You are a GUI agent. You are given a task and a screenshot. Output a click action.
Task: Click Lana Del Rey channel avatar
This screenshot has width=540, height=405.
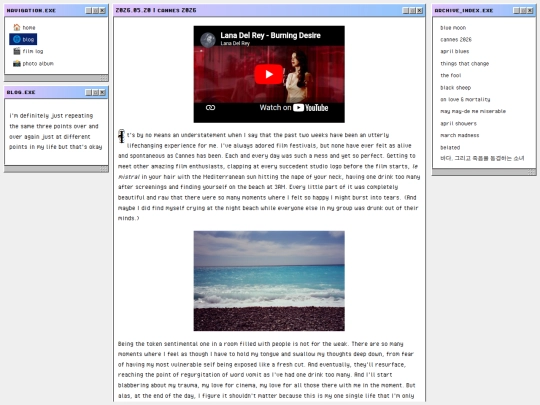pos(208,40)
